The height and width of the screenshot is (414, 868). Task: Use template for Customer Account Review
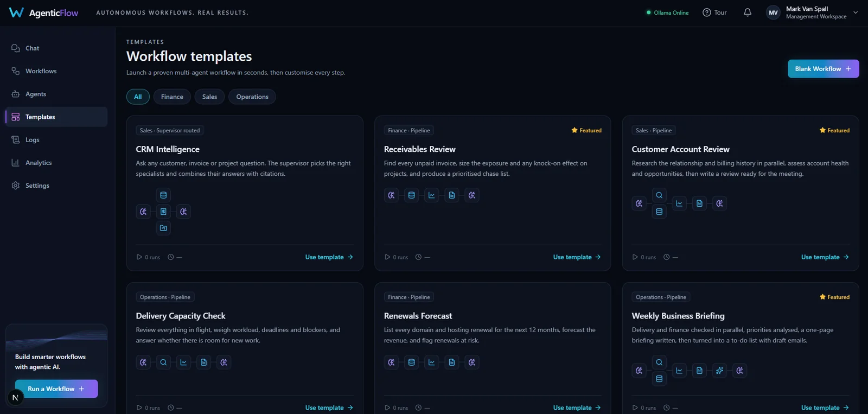click(x=825, y=257)
